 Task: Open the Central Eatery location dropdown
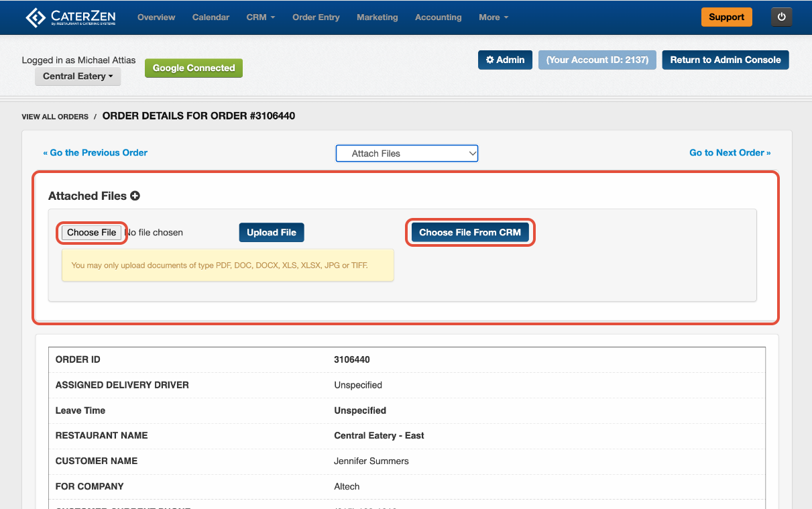(x=78, y=76)
